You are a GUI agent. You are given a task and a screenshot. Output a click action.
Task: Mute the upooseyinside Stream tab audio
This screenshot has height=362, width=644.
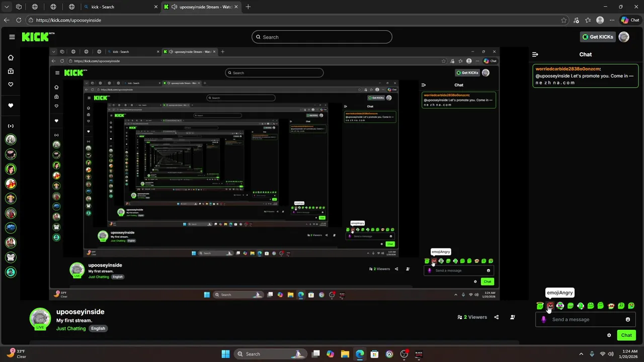tap(174, 7)
